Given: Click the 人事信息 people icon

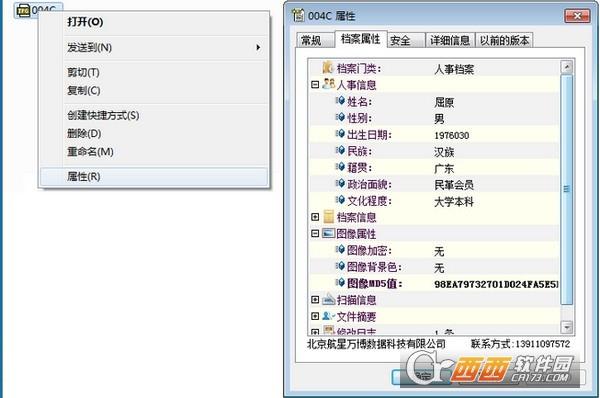Looking at the screenshot, I should [x=329, y=84].
